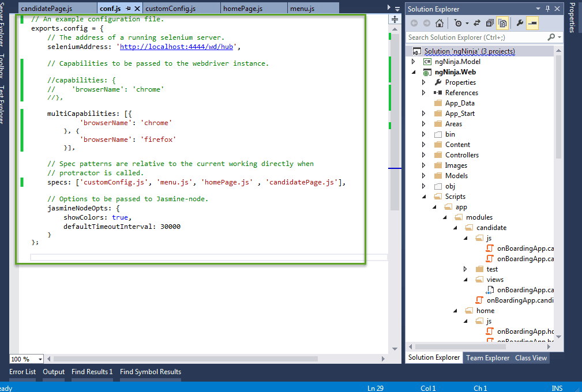The image size is (582, 392).
Task: Expand the Controllers folder
Action: (424, 155)
